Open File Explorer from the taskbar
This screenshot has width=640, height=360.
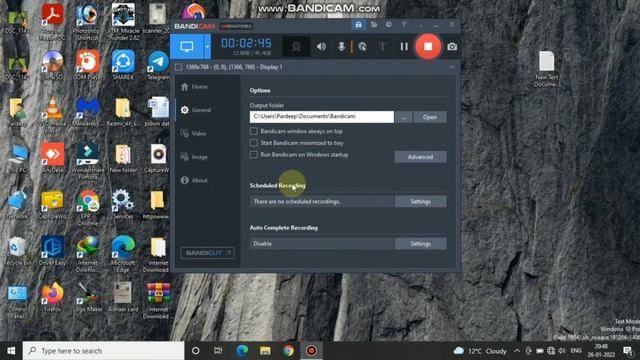coord(265,351)
